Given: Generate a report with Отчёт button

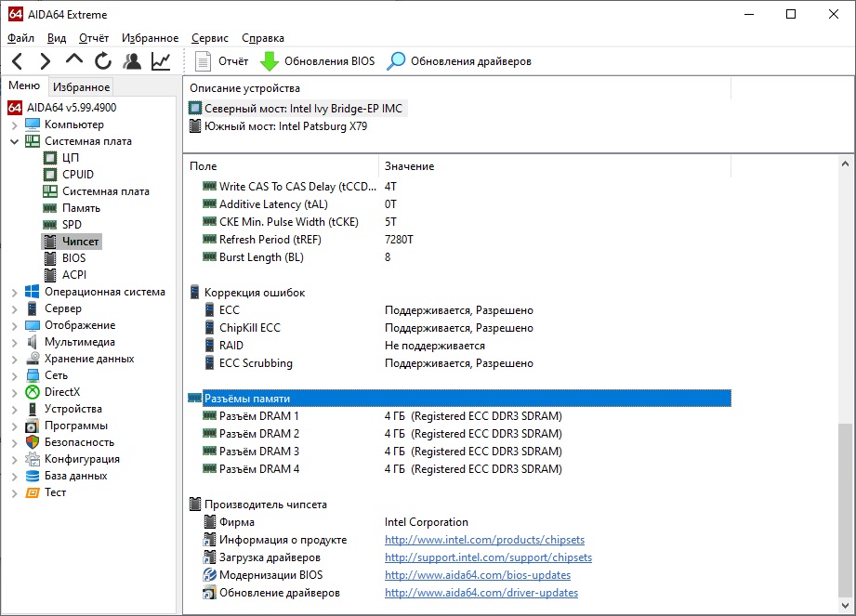Looking at the screenshot, I should (x=223, y=61).
